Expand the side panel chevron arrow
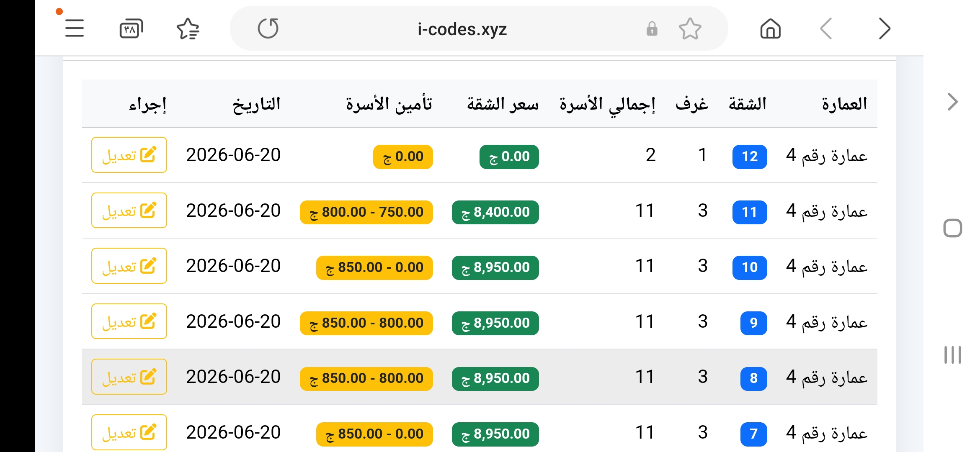The image size is (980, 452). point(953,102)
